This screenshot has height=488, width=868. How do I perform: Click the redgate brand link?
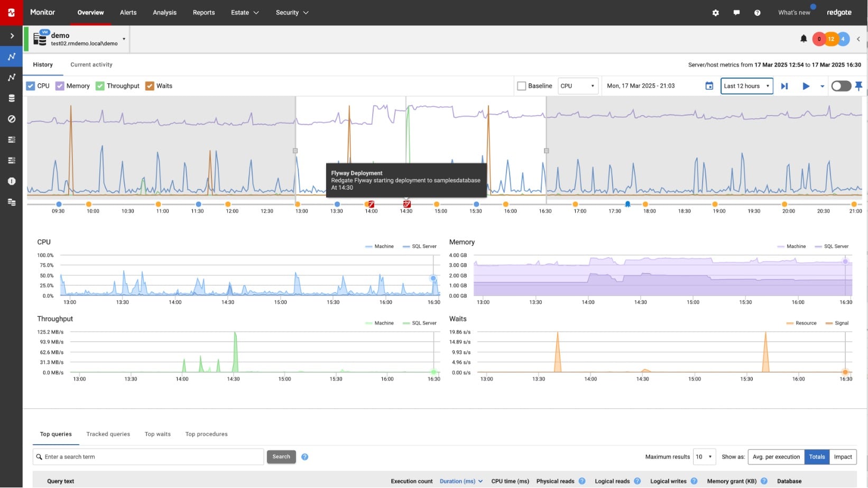pos(839,13)
